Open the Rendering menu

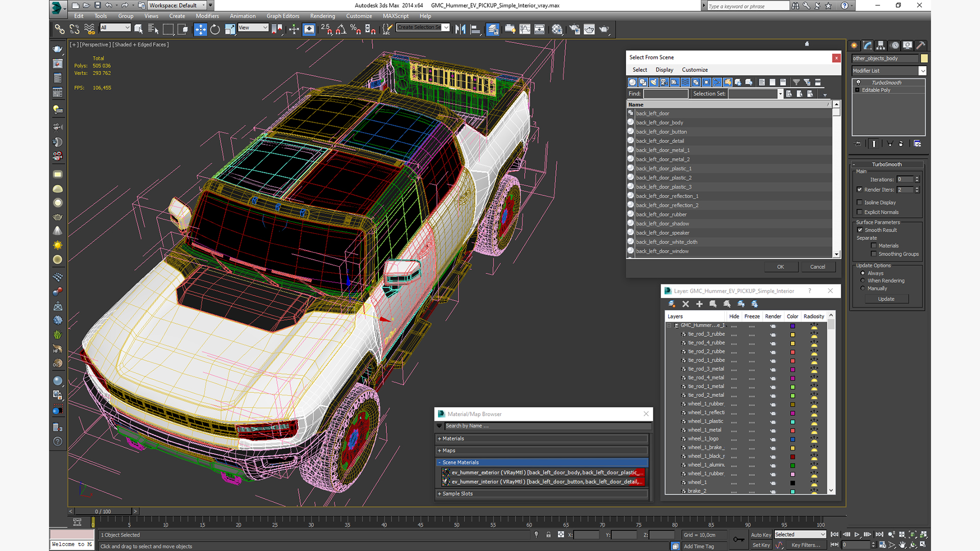323,16
